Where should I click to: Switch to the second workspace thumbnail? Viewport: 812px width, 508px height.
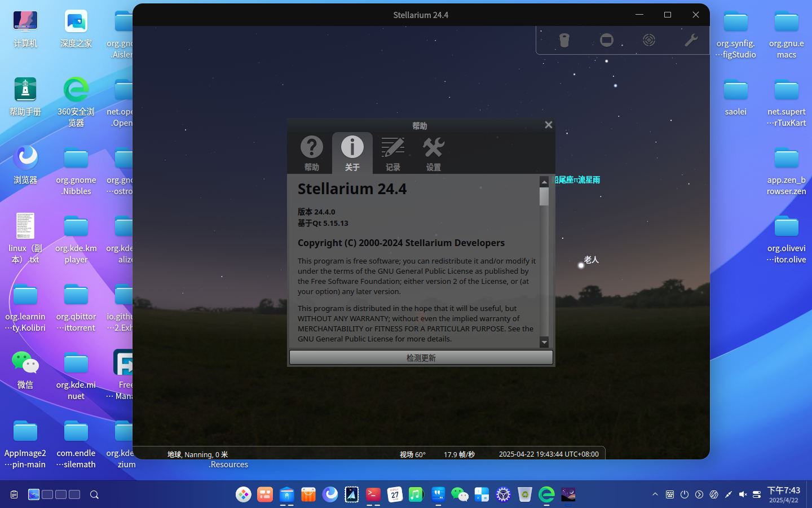point(47,494)
